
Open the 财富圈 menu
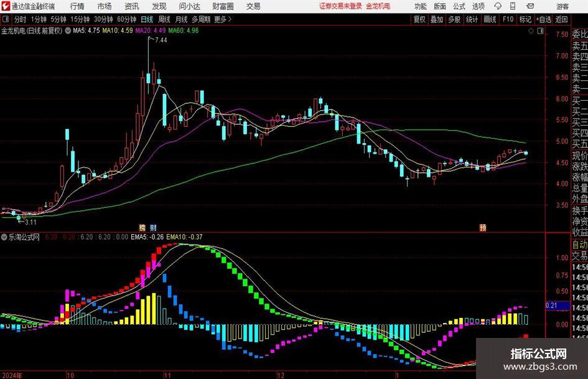[x=223, y=6]
